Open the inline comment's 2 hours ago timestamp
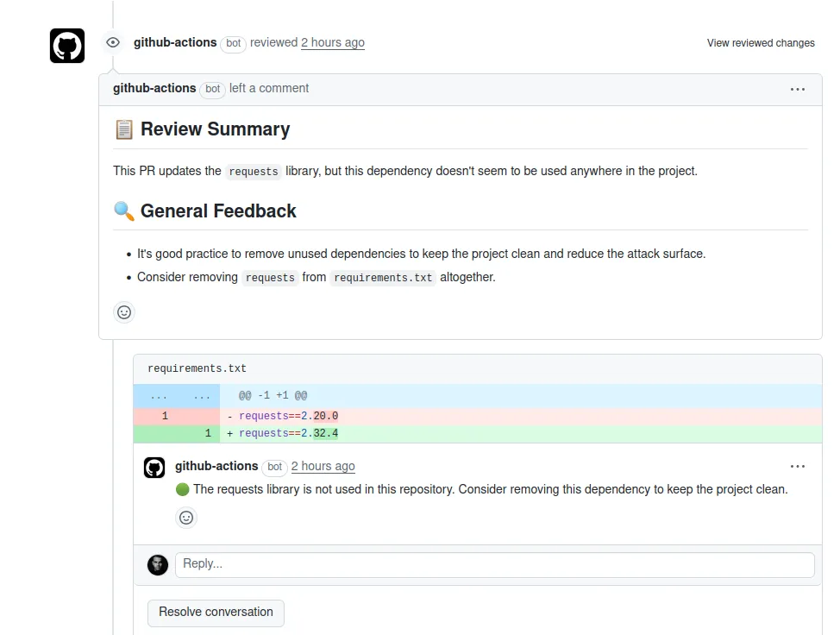Viewport: 840px width, 635px height. [x=323, y=466]
